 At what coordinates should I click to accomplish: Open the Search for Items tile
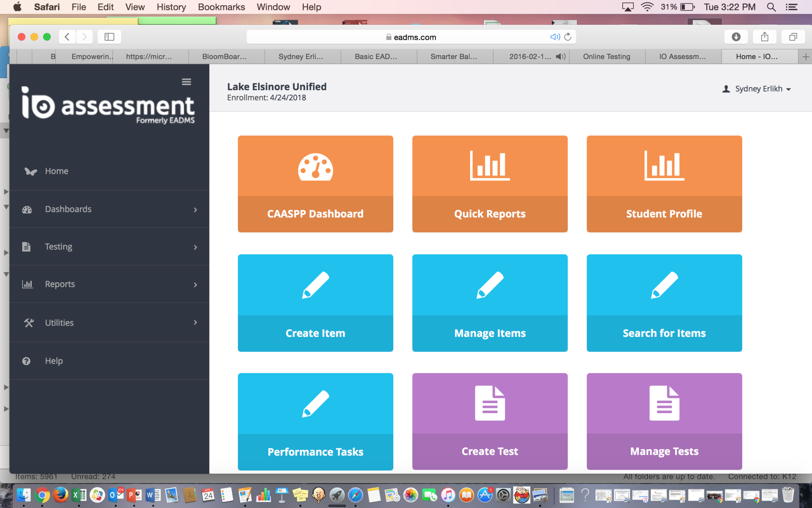(664, 303)
